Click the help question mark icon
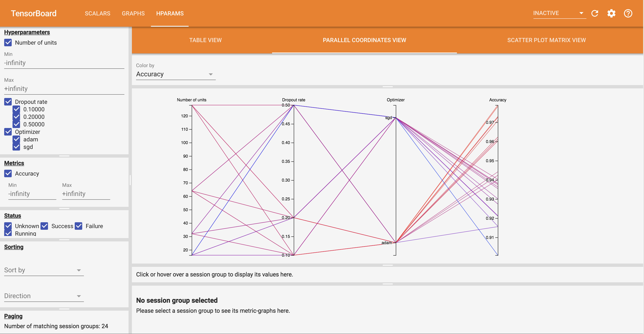Viewport: 644px width, 334px height. 628,13
